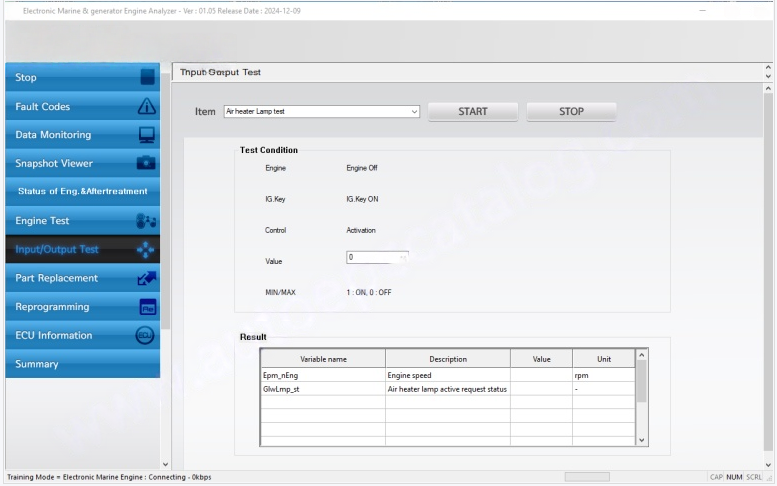
Task: Click the Reprogramming chip icon
Action: pos(146,307)
